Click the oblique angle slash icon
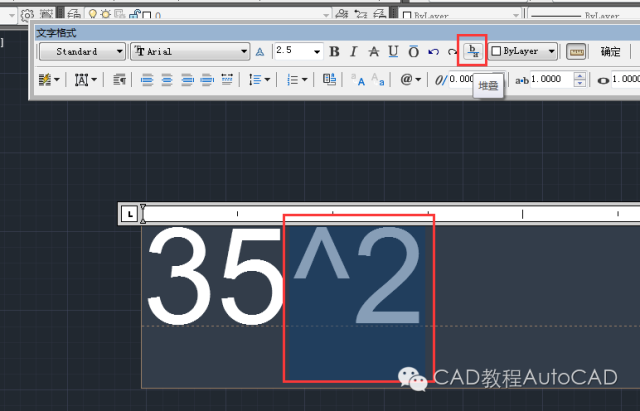 [440, 80]
